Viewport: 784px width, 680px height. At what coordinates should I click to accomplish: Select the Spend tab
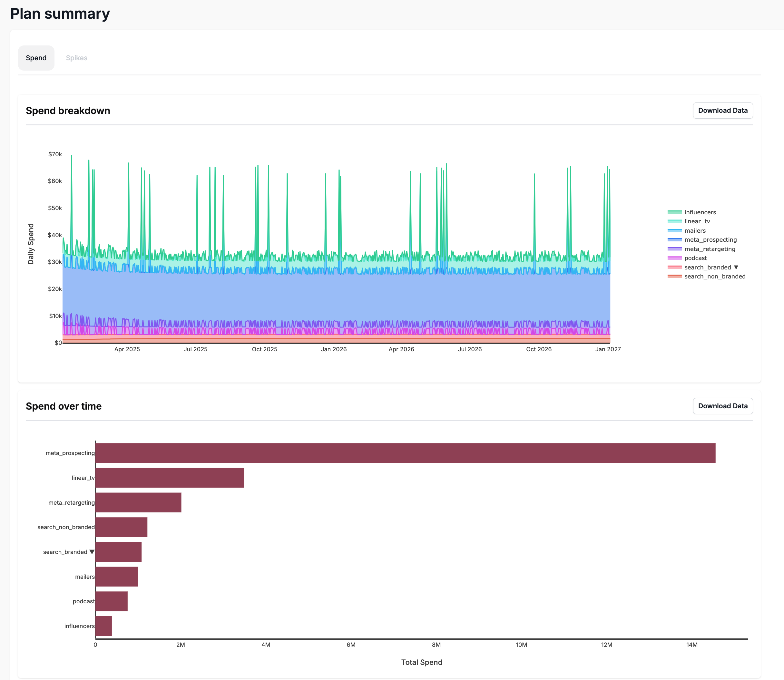point(36,58)
